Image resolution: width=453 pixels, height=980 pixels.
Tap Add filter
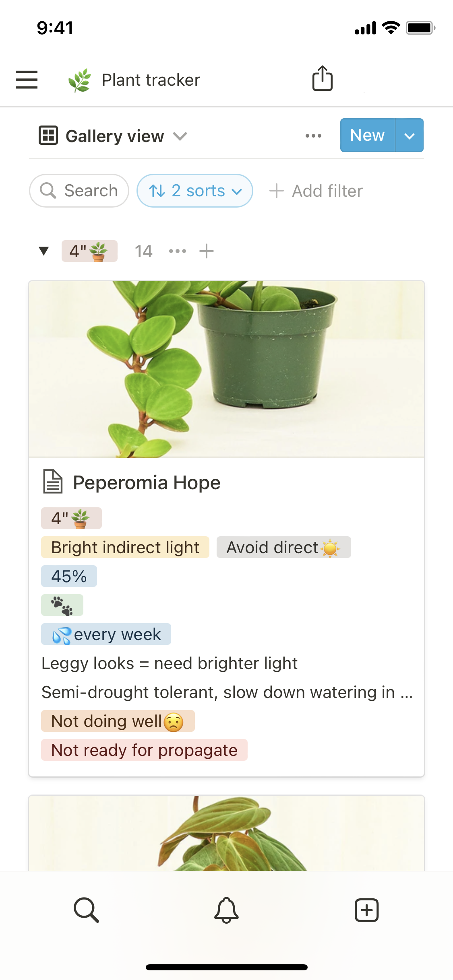(x=316, y=191)
